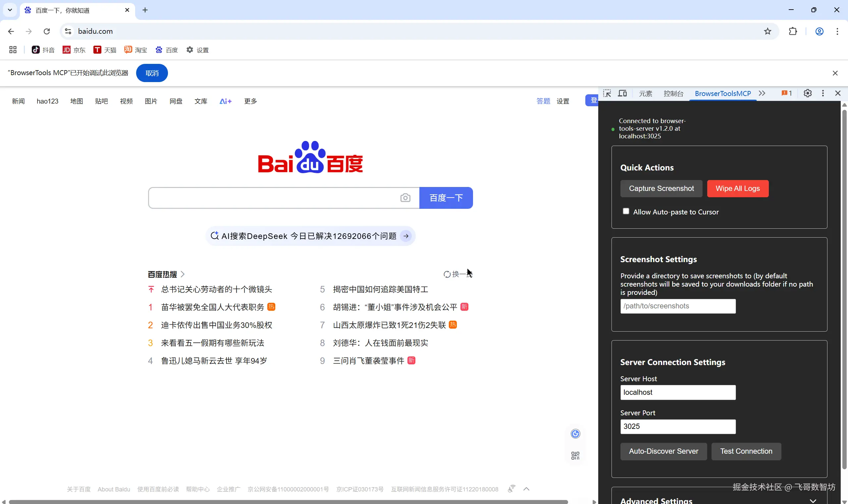This screenshot has height=504, width=848.
Task: Open hot search 三问肖飞董袭莹事件
Action: [x=368, y=361]
